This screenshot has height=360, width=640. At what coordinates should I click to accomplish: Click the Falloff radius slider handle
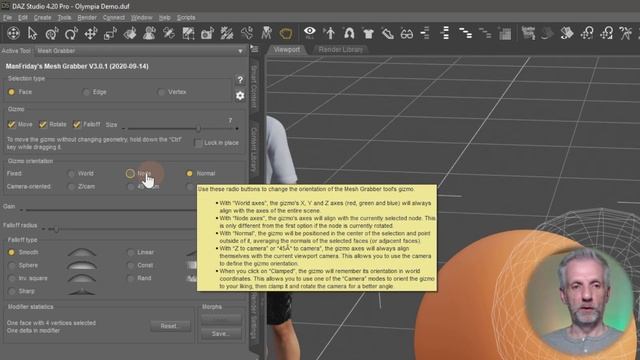(x=56, y=229)
